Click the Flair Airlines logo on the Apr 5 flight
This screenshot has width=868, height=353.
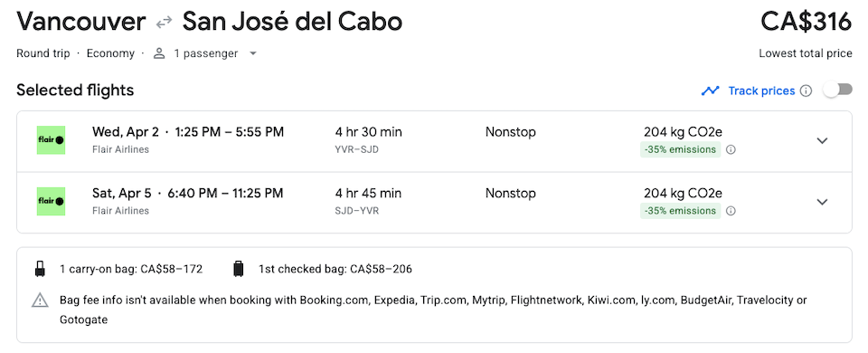(51, 201)
